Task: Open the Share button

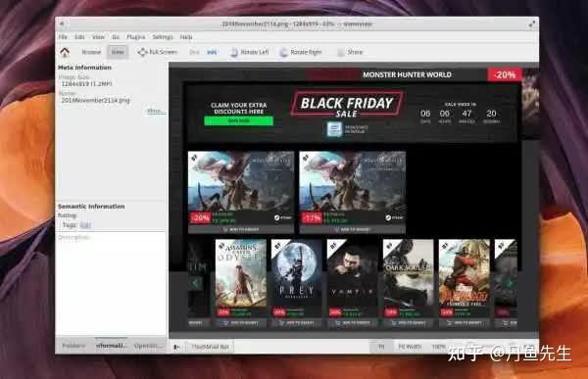Action: 350,52
